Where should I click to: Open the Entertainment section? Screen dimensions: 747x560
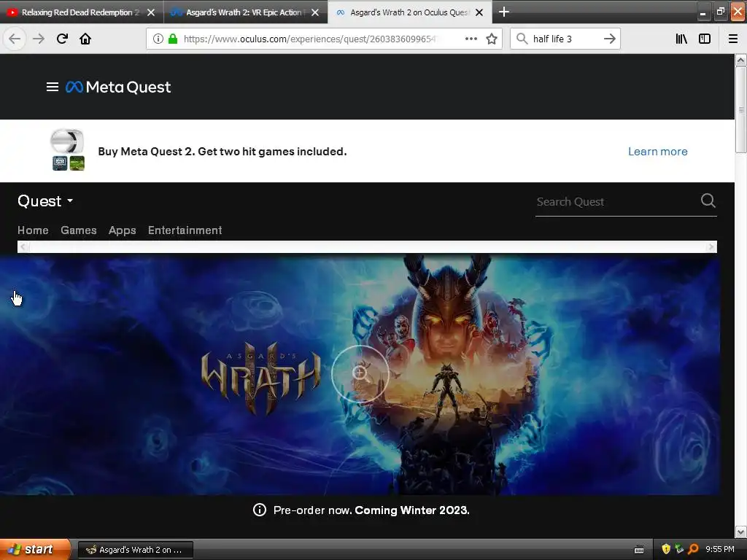pos(185,230)
